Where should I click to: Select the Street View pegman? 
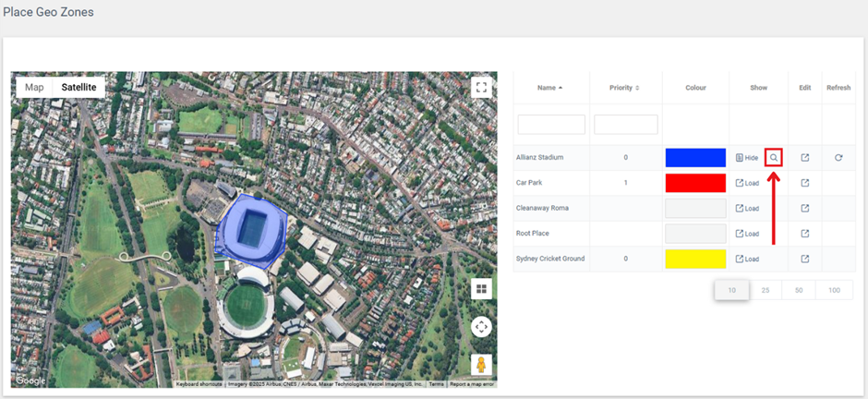pyautogui.click(x=481, y=365)
